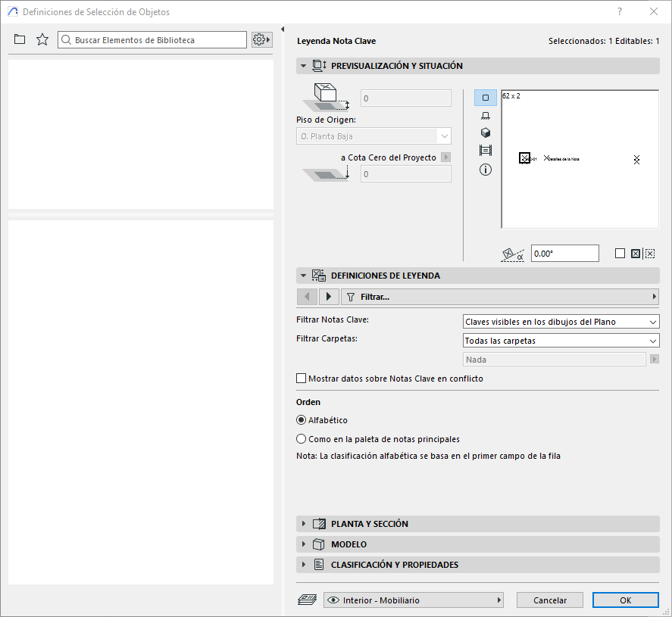Click the rotation angle input field
The width and height of the screenshot is (672, 617).
tap(564, 254)
